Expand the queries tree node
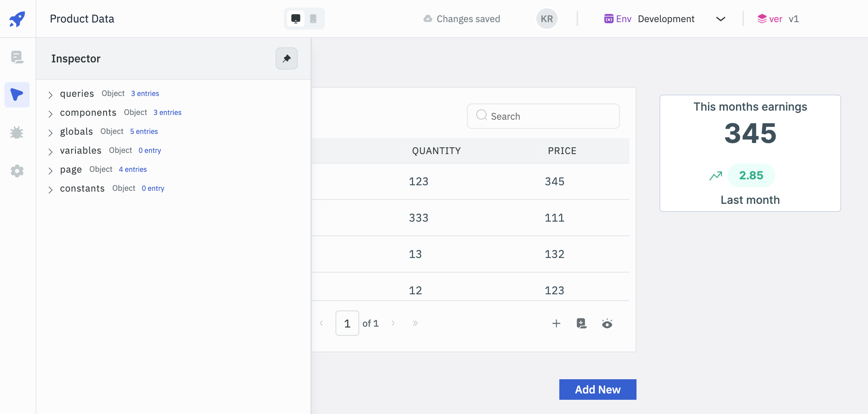Image resolution: width=868 pixels, height=414 pixels. pos(51,95)
